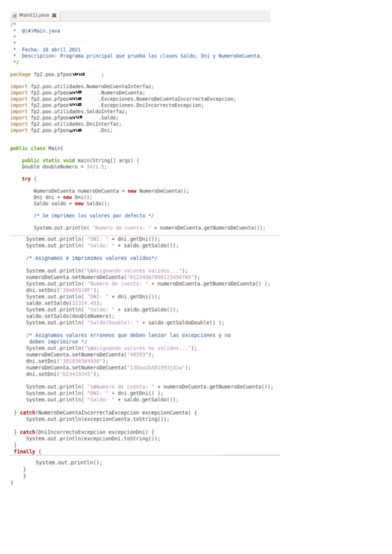Click the saldo.setSaldo(doubleNumero) line
The height and width of the screenshot is (554, 392).
(x=70, y=316)
